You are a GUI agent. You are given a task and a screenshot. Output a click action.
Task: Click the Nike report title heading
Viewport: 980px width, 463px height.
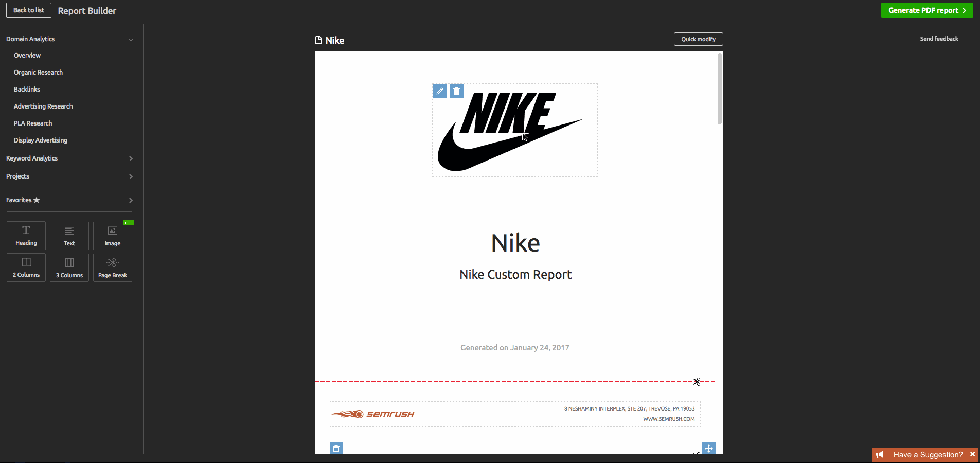515,243
